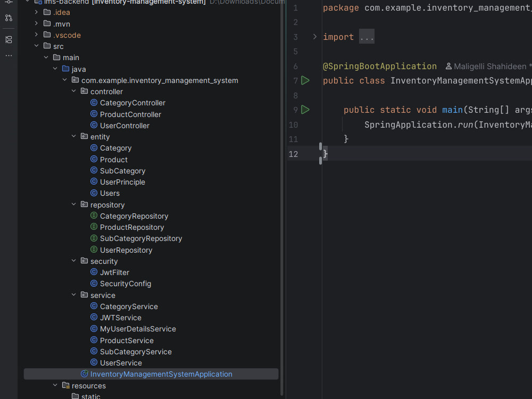The image size is (532, 399).
Task: Collapse the service package
Action: pyautogui.click(x=73, y=295)
